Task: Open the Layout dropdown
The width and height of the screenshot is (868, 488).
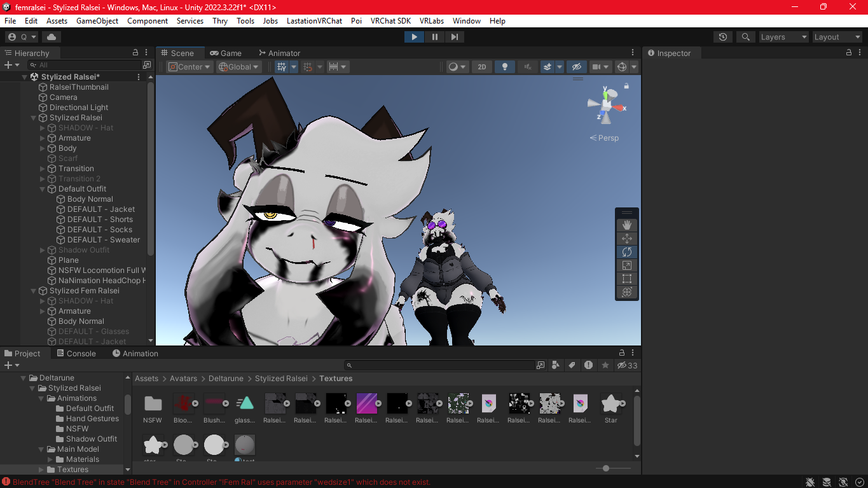Action: click(837, 37)
